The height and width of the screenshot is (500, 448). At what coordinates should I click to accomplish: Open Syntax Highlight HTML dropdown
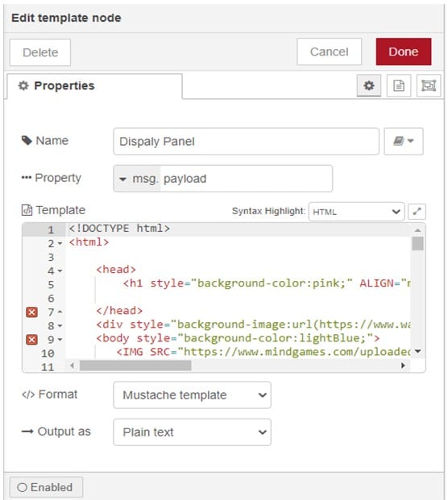coord(356,212)
